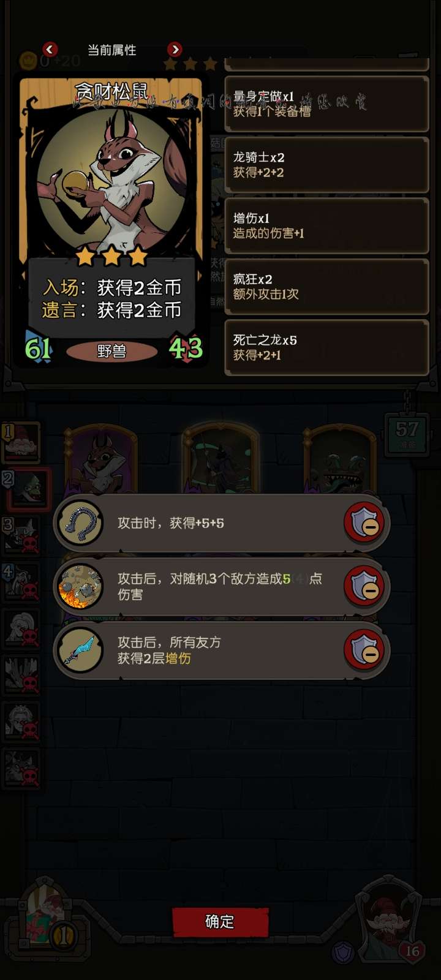Remove the crystal dagger equipment via shield-minus
The image size is (441, 980).
tap(364, 650)
